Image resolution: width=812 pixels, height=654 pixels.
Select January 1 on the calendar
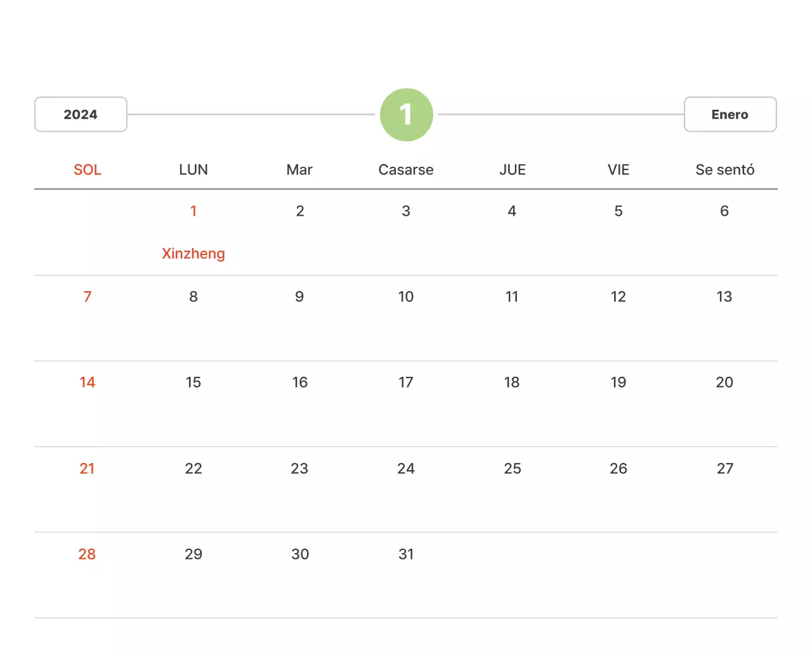pyautogui.click(x=193, y=211)
